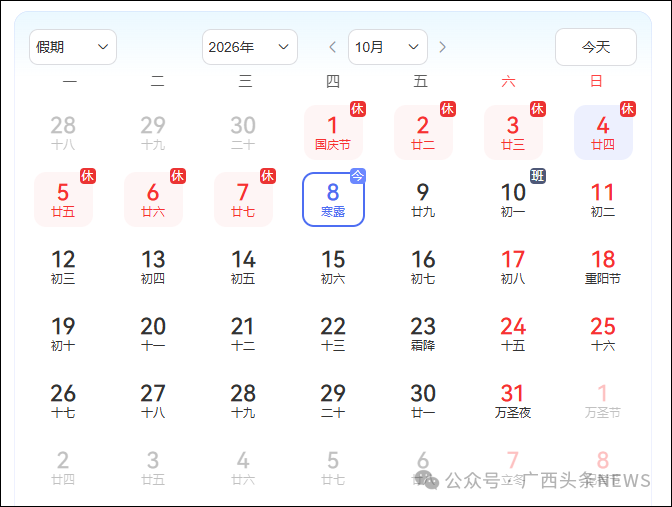Select October 9 廿九
Image resolution: width=672 pixels, height=507 pixels.
[423, 199]
